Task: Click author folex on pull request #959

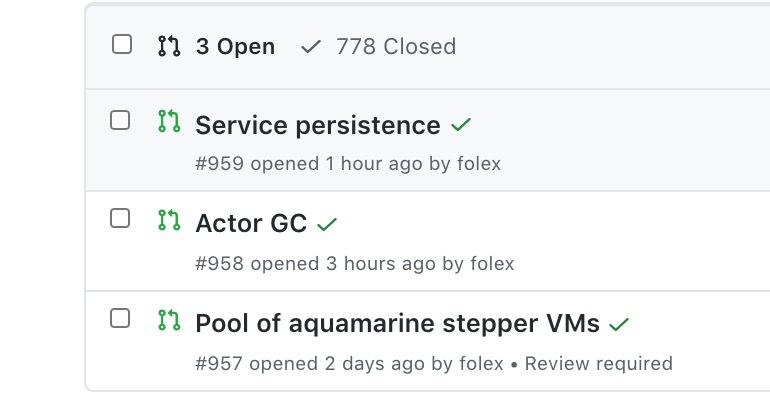Action: [x=479, y=163]
